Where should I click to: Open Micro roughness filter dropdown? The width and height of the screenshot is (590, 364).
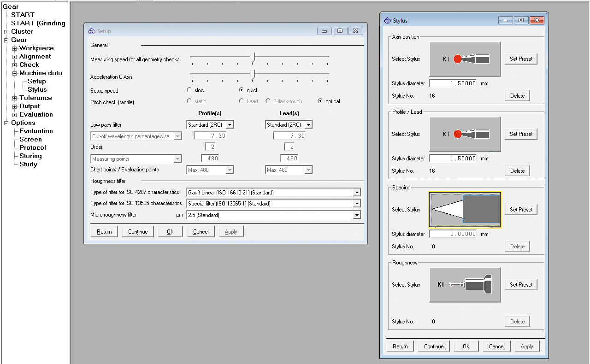pyautogui.click(x=357, y=215)
